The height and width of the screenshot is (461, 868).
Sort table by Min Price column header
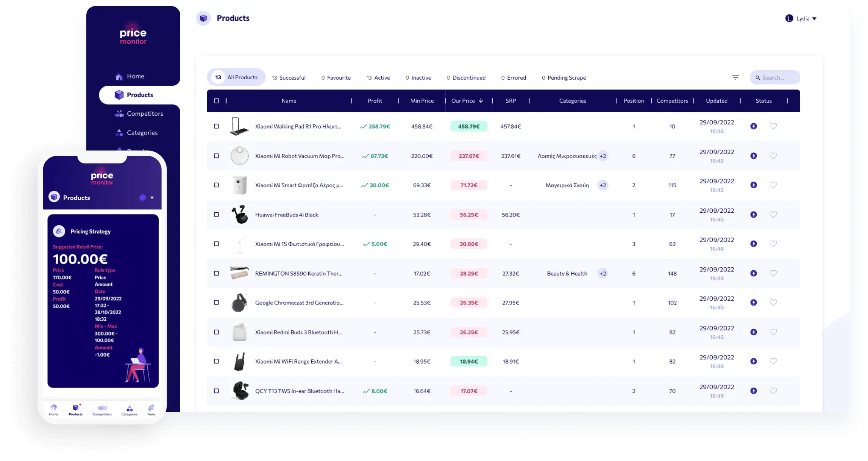tap(422, 101)
